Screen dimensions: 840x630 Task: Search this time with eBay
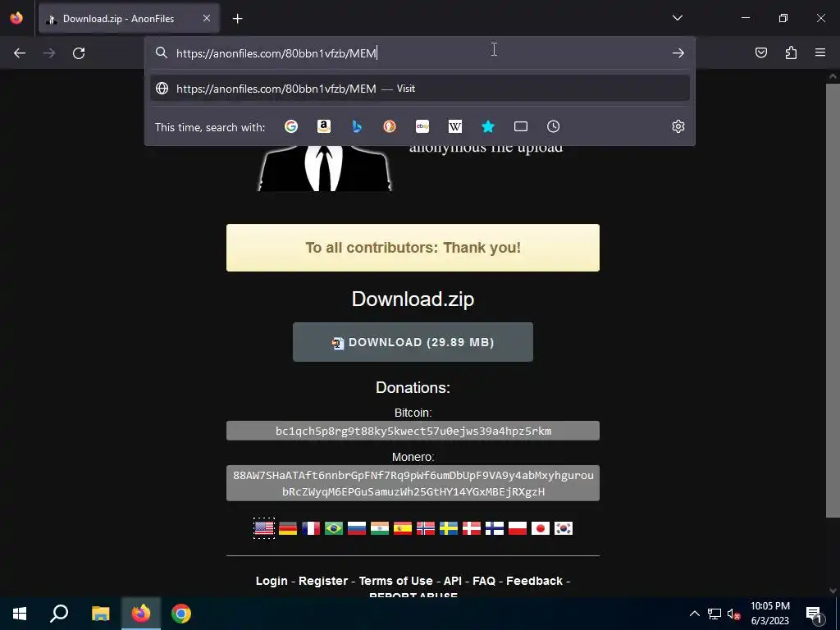422,126
